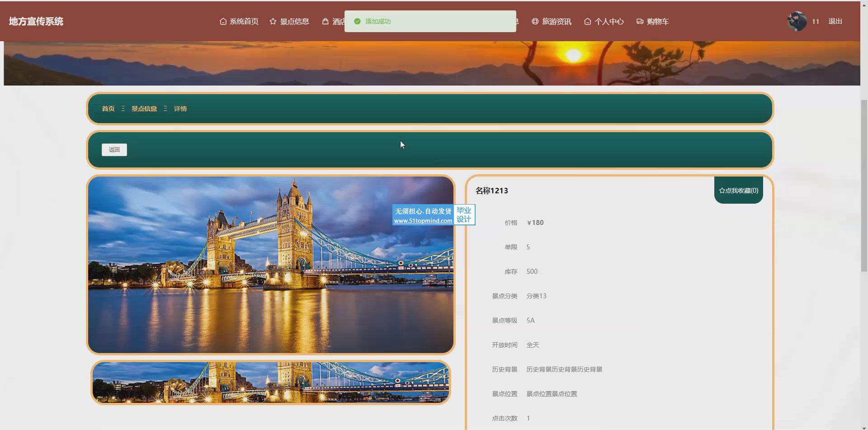Select the Tower Bridge thumbnail strip

[x=271, y=382]
